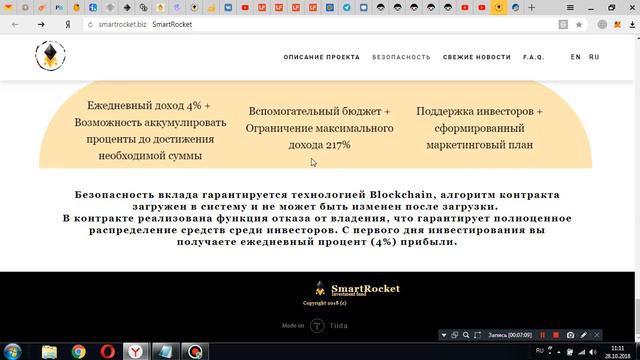Open the browser hamburger menu
This screenshot has width=640, height=360.
[570, 7]
